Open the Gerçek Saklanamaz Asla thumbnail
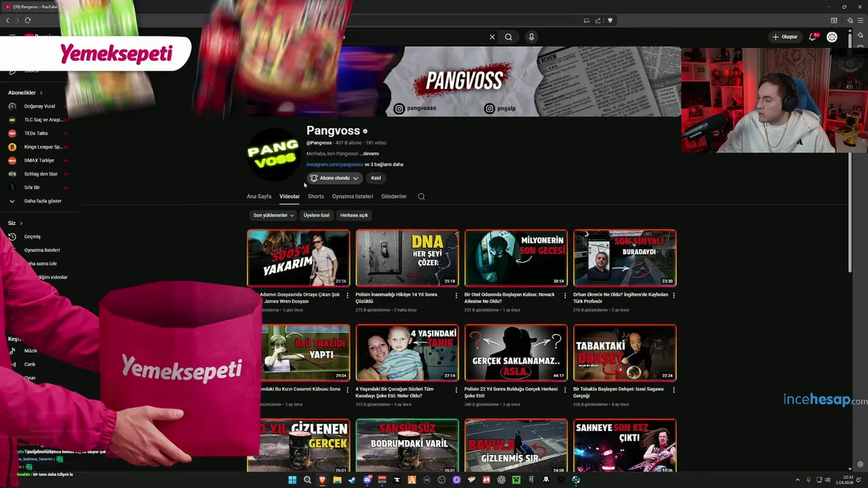The width and height of the screenshot is (868, 488). click(516, 352)
